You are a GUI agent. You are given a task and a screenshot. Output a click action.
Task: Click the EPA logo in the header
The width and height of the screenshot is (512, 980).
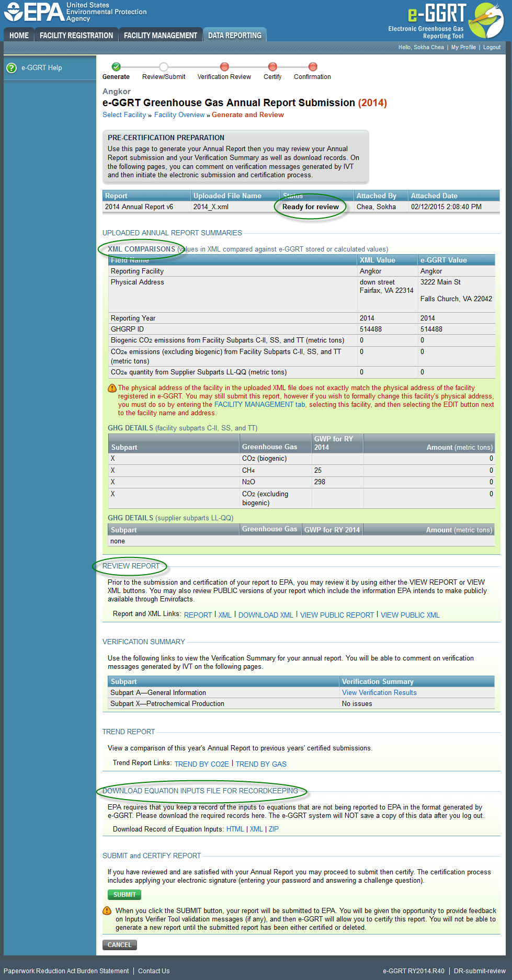tap(35, 12)
